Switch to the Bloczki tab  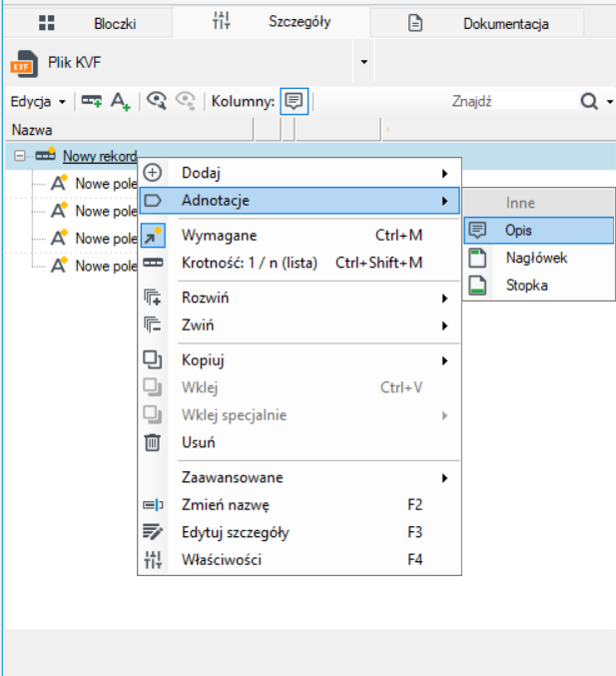click(89, 23)
